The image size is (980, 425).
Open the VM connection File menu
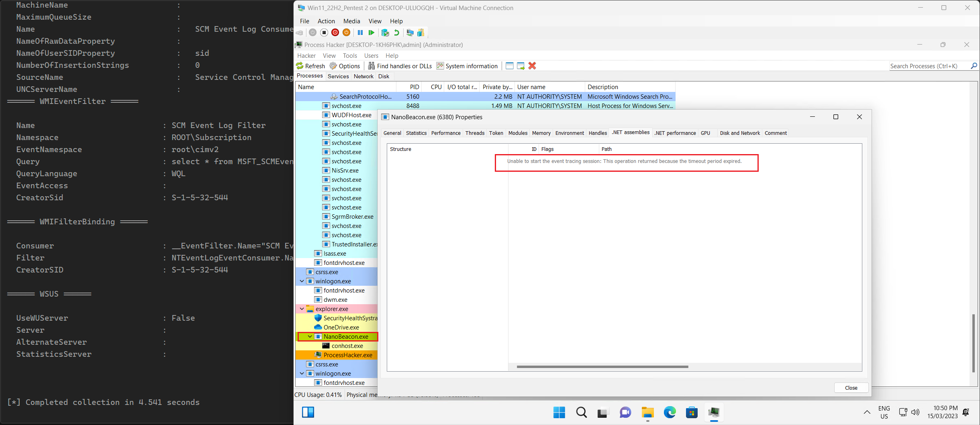[304, 21]
